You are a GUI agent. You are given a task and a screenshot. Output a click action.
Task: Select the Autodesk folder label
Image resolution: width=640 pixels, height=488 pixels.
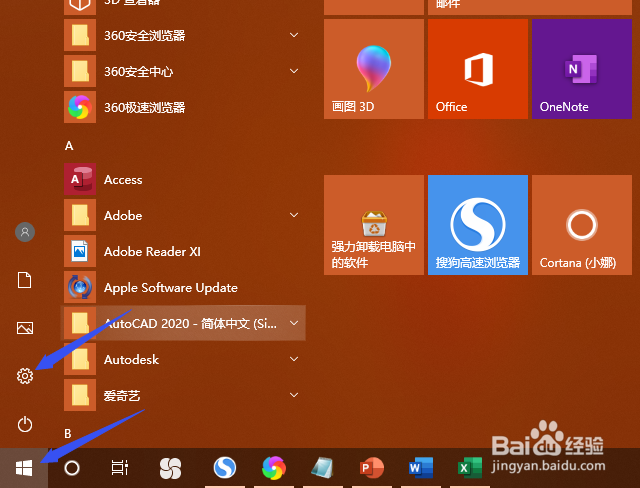tap(131, 359)
